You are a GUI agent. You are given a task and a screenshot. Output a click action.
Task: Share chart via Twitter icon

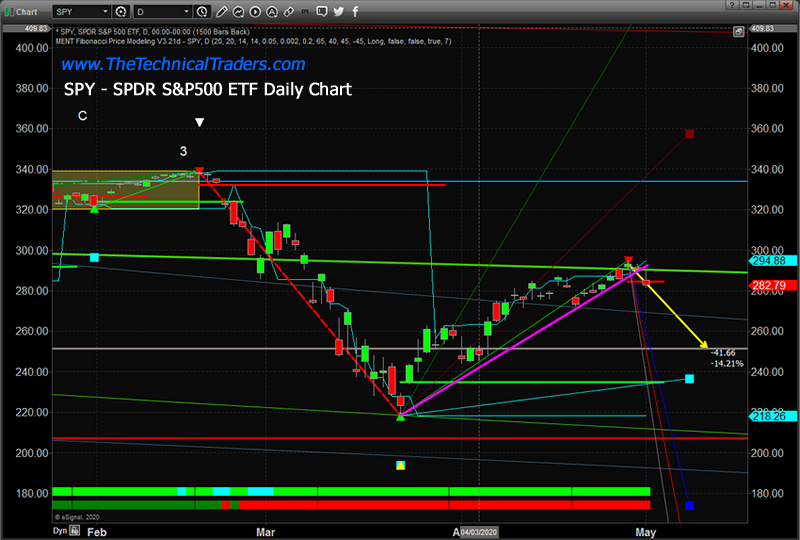339,11
